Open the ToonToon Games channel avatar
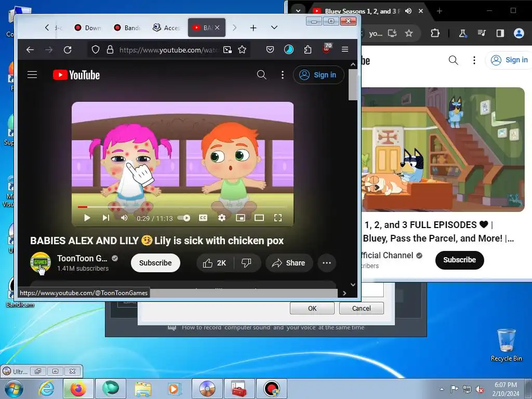Viewport: 532px width, 399px height. pyautogui.click(x=41, y=262)
